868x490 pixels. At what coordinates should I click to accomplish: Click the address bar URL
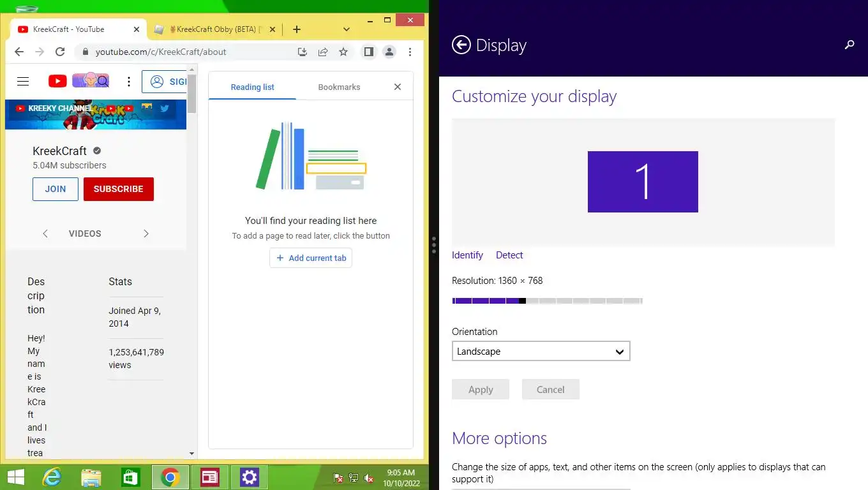tap(161, 52)
